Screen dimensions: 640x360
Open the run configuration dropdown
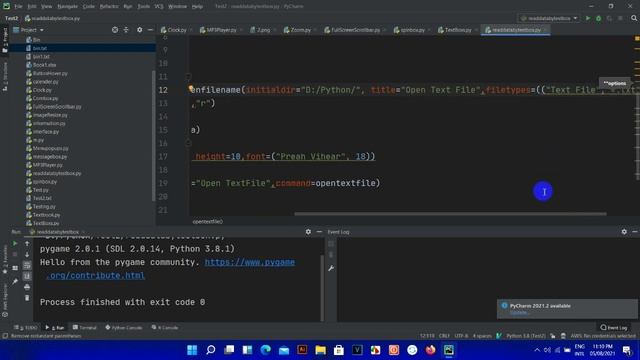549,18
